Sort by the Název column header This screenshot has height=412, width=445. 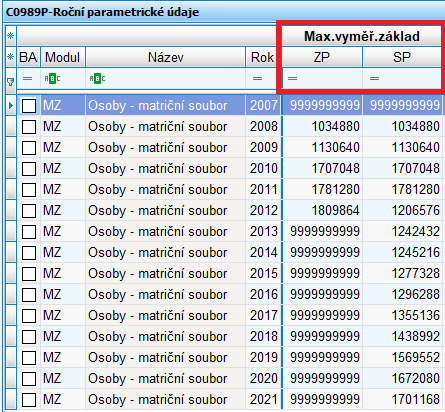pos(166,57)
